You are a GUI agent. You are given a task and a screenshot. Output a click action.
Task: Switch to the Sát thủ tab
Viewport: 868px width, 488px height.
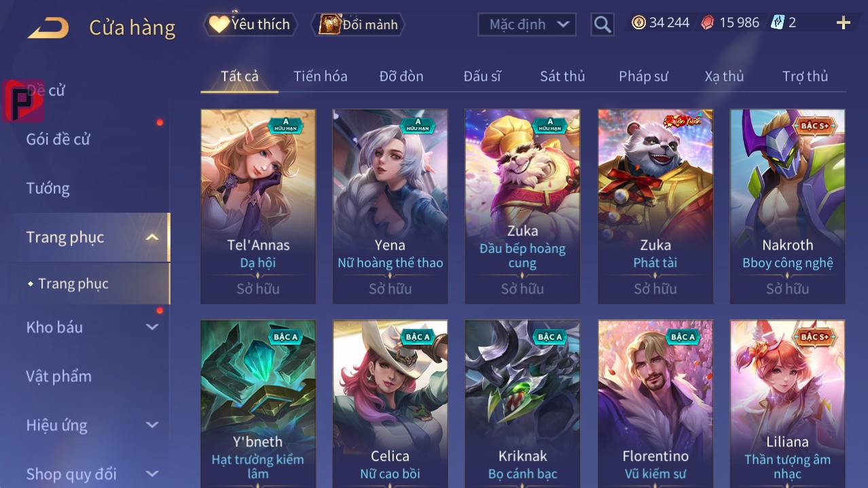(x=562, y=76)
